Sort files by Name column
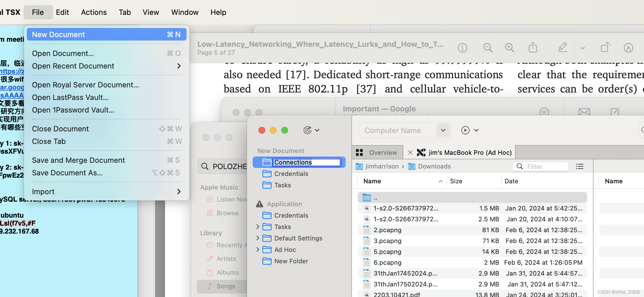Screen dimensions: 644x297 point(402,181)
